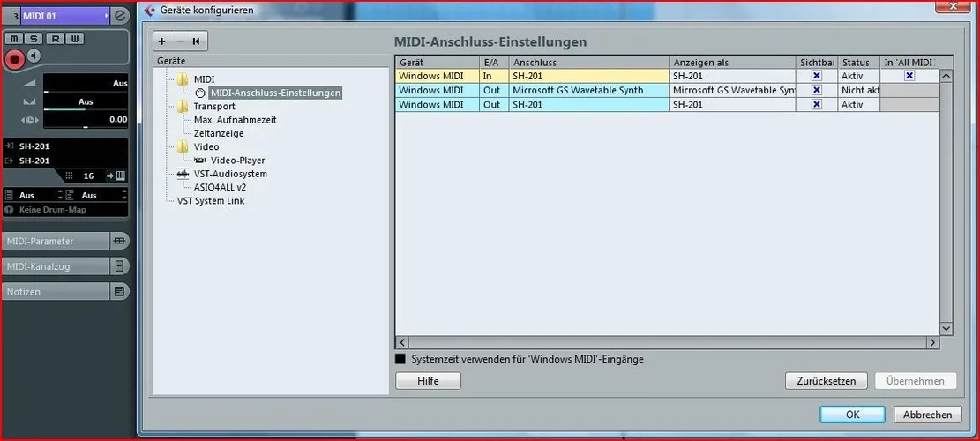
Task: Toggle Sichtbar checkbox for SH-201 Out row
Action: [x=816, y=104]
